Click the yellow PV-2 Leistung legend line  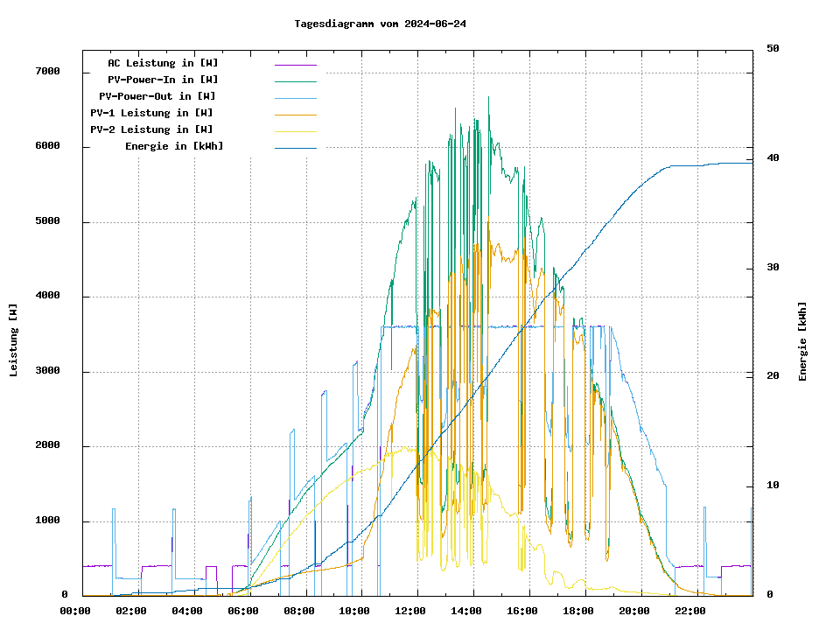tap(295, 131)
